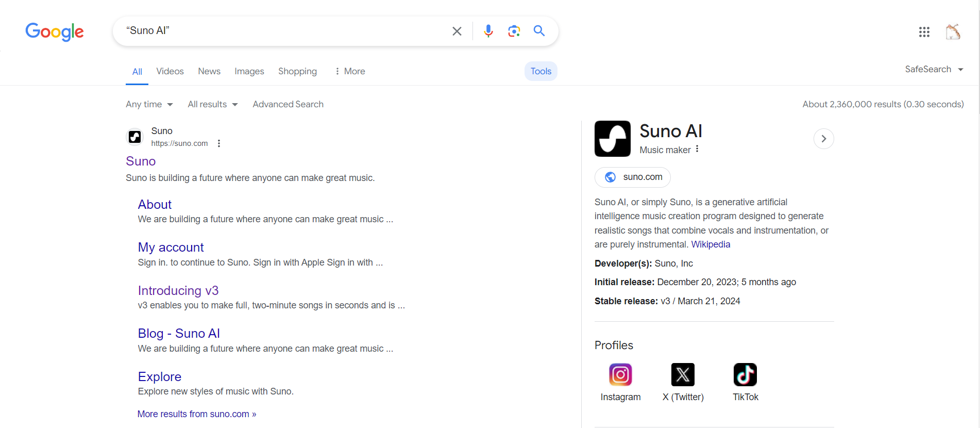This screenshot has height=428, width=980.
Task: Open the Wikipedia link in the description
Action: tap(711, 244)
